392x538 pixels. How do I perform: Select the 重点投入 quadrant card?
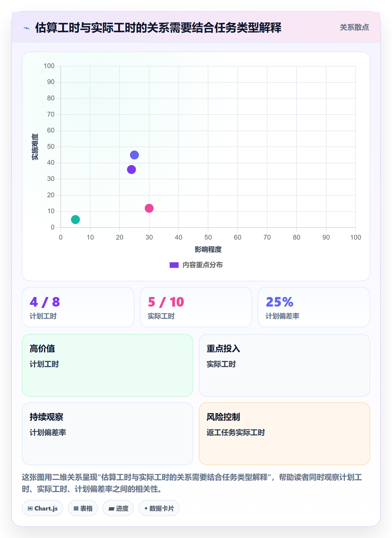pyautogui.click(x=284, y=365)
